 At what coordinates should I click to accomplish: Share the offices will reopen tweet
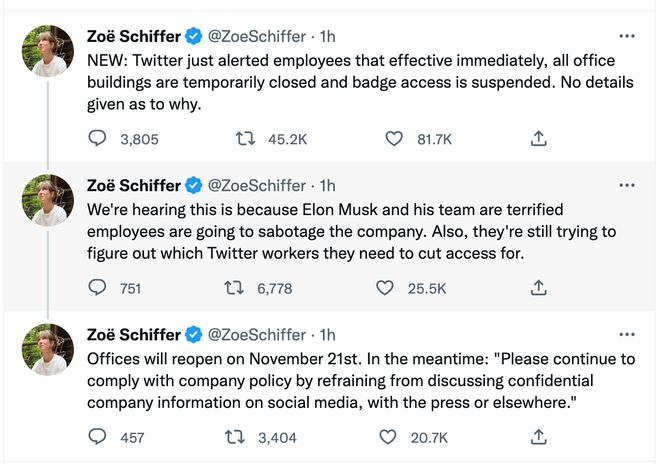coord(538,437)
